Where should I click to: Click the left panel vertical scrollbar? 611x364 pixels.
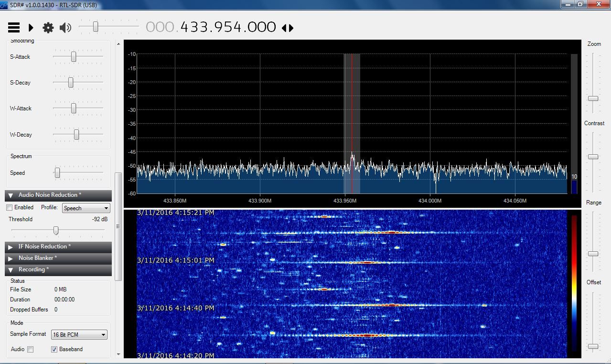tap(118, 227)
